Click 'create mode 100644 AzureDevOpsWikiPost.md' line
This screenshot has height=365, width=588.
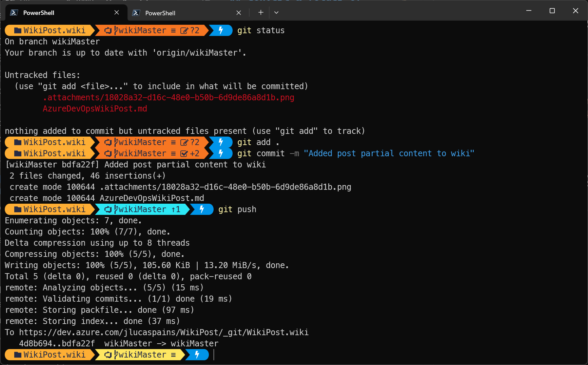[x=107, y=198]
